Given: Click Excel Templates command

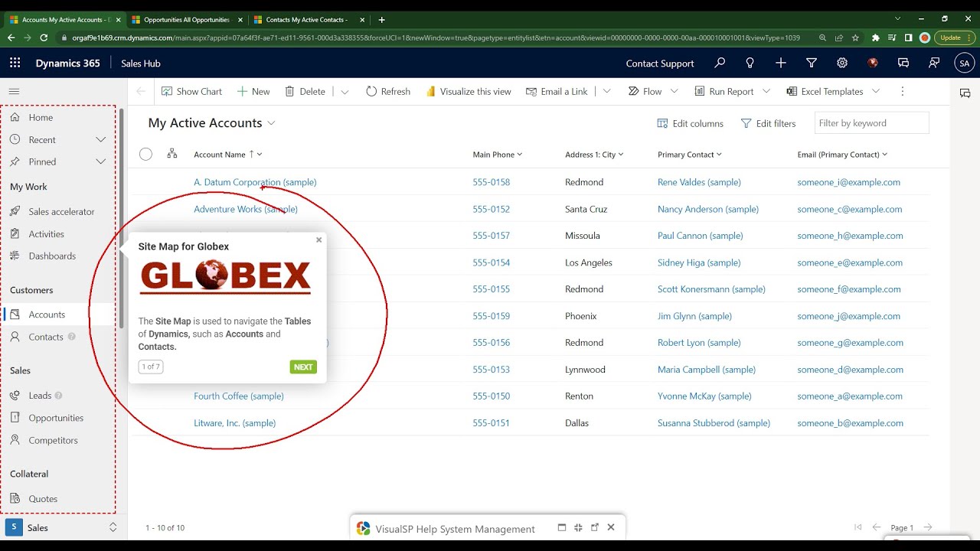Looking at the screenshot, I should point(825,91).
